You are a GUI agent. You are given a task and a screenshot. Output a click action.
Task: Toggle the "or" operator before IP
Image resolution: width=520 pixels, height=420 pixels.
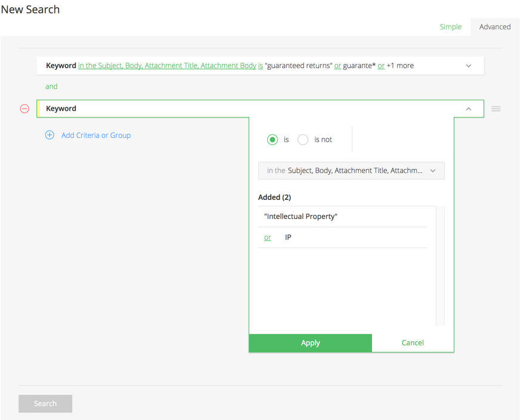pos(268,237)
